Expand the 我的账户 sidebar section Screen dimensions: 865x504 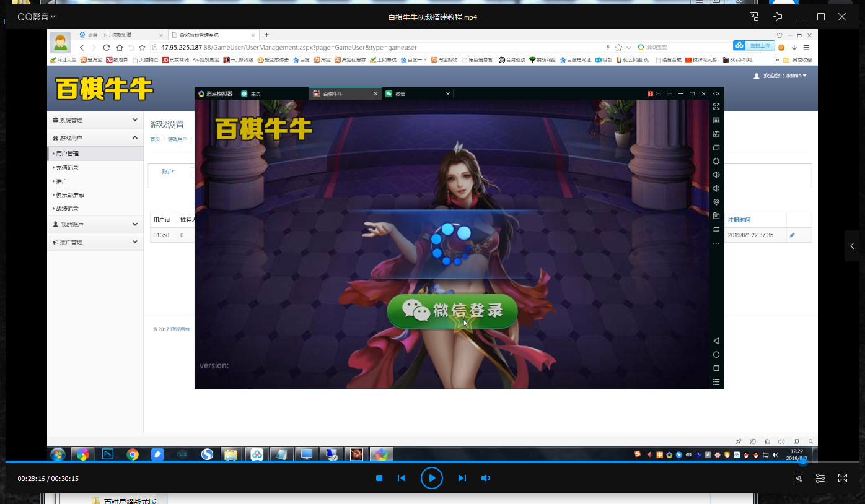pos(95,224)
